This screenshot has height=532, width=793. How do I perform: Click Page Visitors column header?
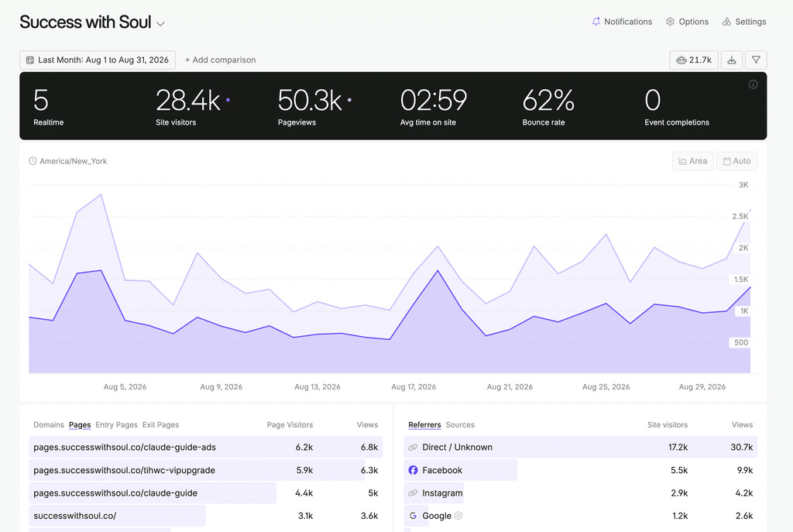(x=290, y=425)
